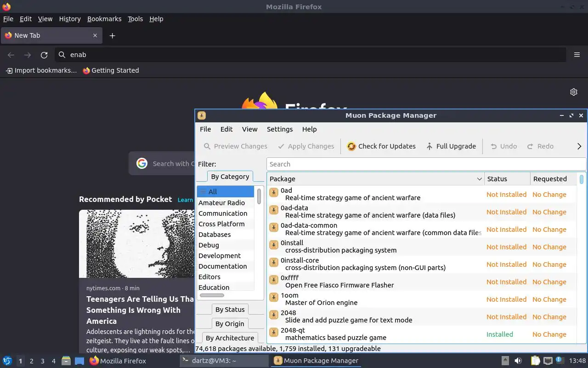Click the 0ad-data package icon
Image resolution: width=588 pixels, height=368 pixels.
tap(274, 210)
